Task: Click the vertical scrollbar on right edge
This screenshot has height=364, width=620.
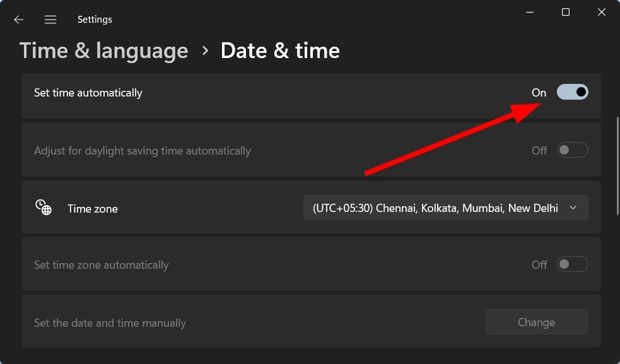Action: (617, 166)
